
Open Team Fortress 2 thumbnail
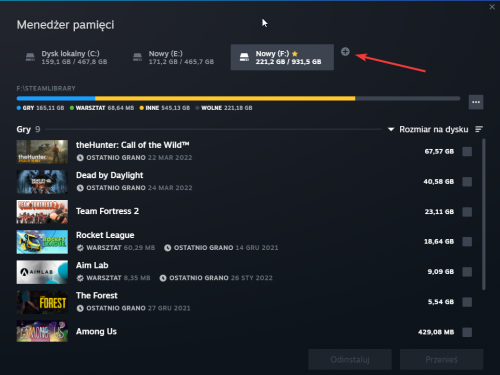[42, 212]
